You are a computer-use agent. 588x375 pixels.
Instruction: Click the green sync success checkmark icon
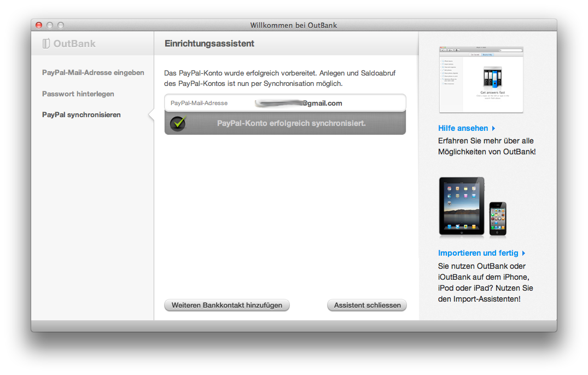(178, 123)
